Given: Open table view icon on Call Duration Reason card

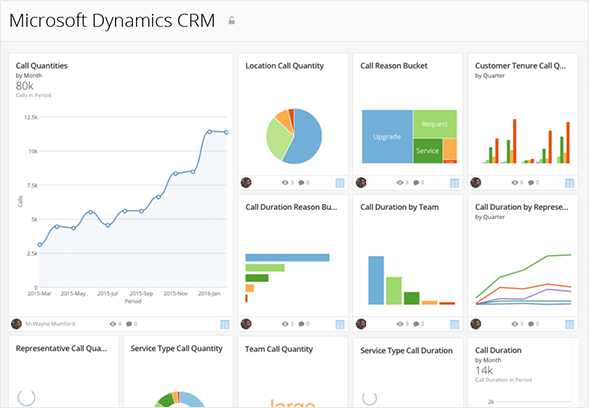Looking at the screenshot, I should click(340, 324).
